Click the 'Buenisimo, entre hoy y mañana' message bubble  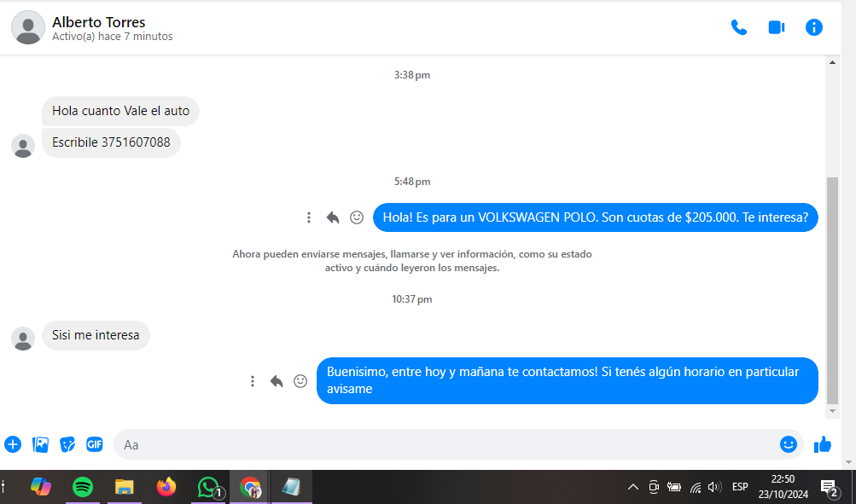point(568,380)
